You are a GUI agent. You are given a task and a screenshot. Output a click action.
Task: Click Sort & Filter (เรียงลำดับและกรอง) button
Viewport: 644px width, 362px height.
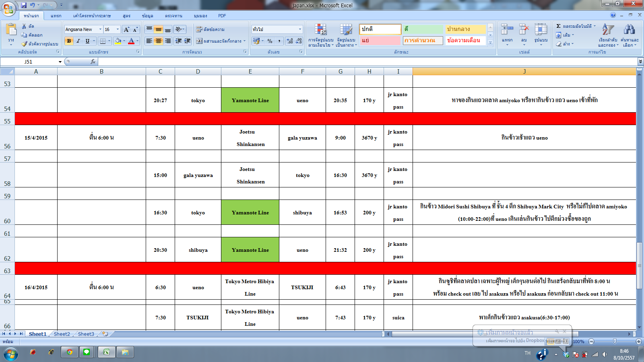[608, 35]
